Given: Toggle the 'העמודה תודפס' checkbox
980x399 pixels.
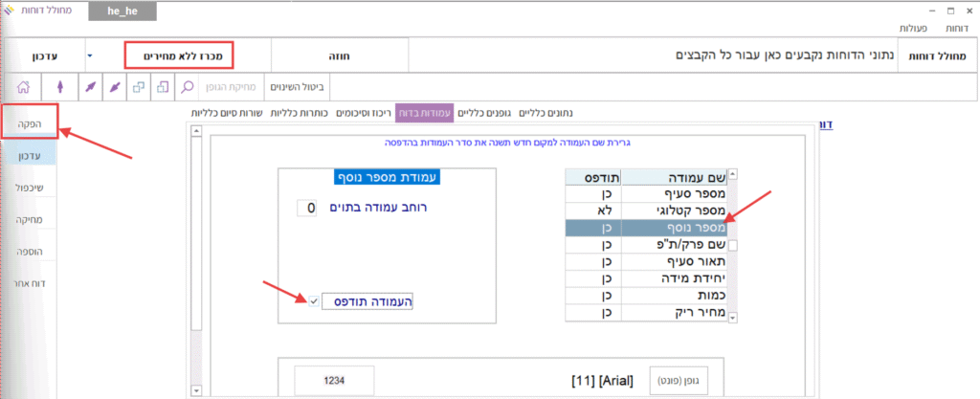Looking at the screenshot, I should 315,301.
